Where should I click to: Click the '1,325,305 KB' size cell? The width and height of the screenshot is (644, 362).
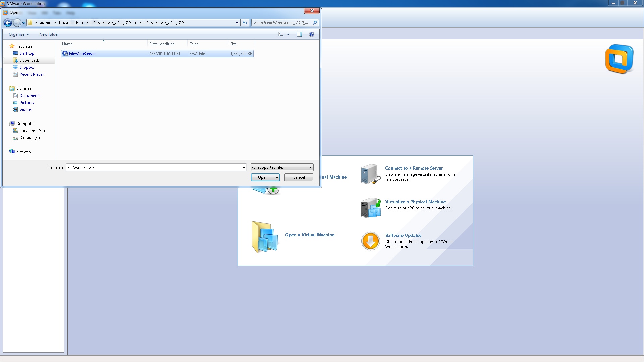[x=241, y=54]
